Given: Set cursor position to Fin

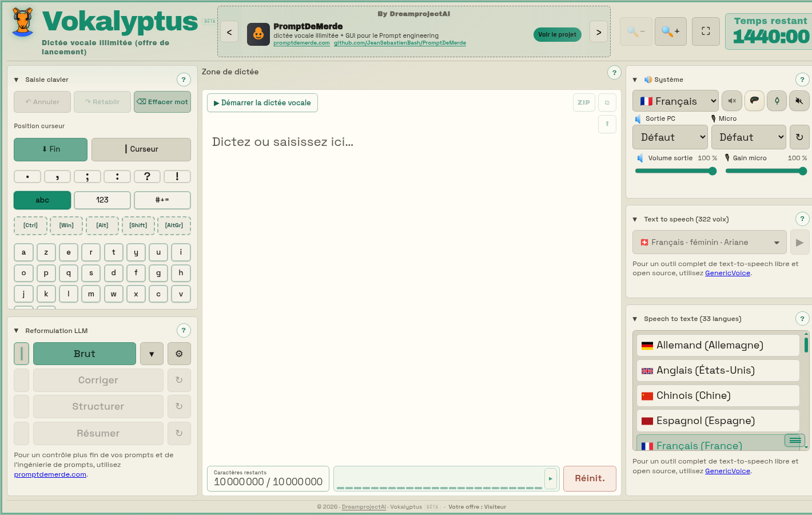Looking at the screenshot, I should click(51, 149).
